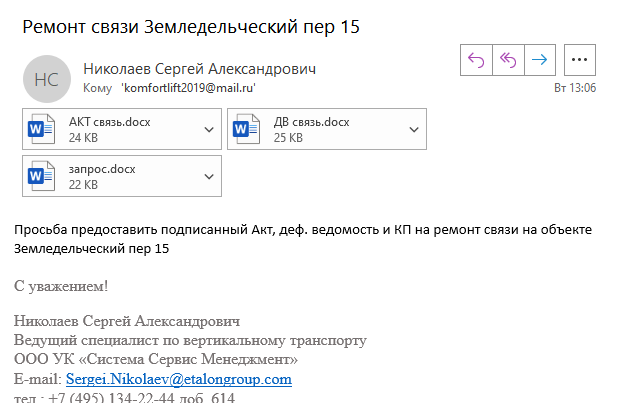The image size is (618, 403).
Task: Click the Reply arrow icon
Action: coord(476,60)
